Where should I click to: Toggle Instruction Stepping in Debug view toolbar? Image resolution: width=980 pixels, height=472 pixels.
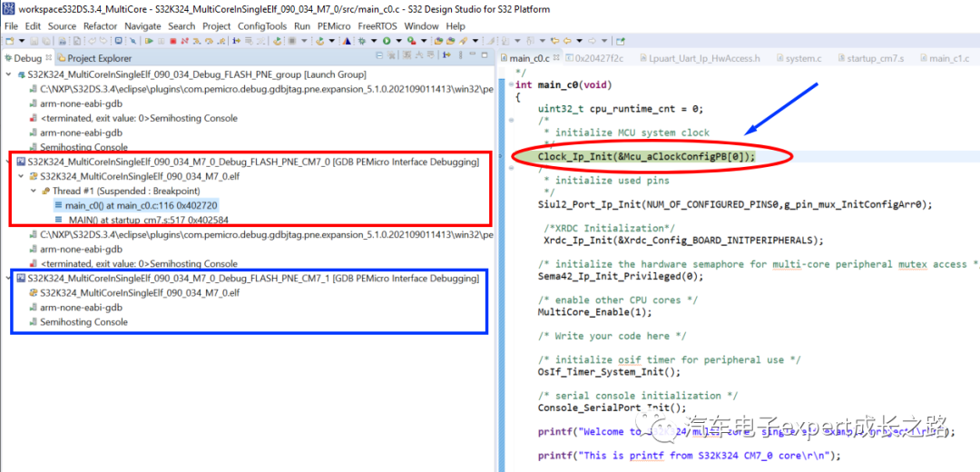(446, 55)
